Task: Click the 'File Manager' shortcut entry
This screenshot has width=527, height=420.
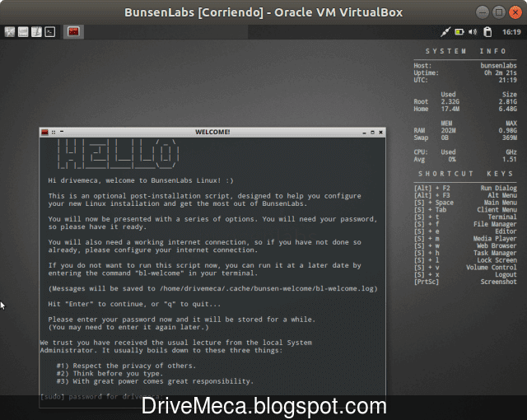Action: [x=495, y=224]
